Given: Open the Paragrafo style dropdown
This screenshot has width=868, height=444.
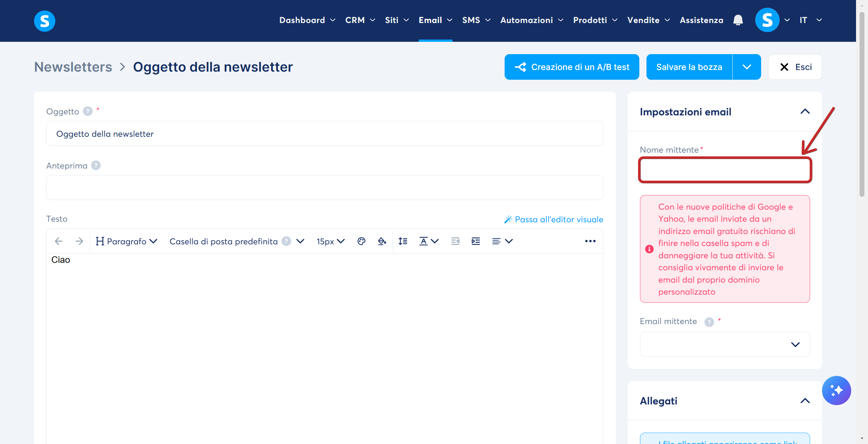Looking at the screenshot, I should pyautogui.click(x=126, y=241).
